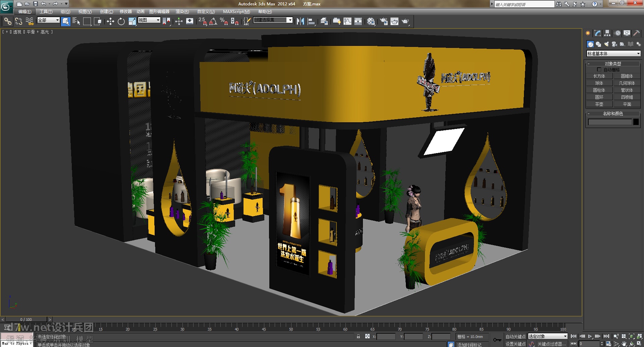Toggle Angle Snap
This screenshot has width=644, height=347.
(x=213, y=21)
